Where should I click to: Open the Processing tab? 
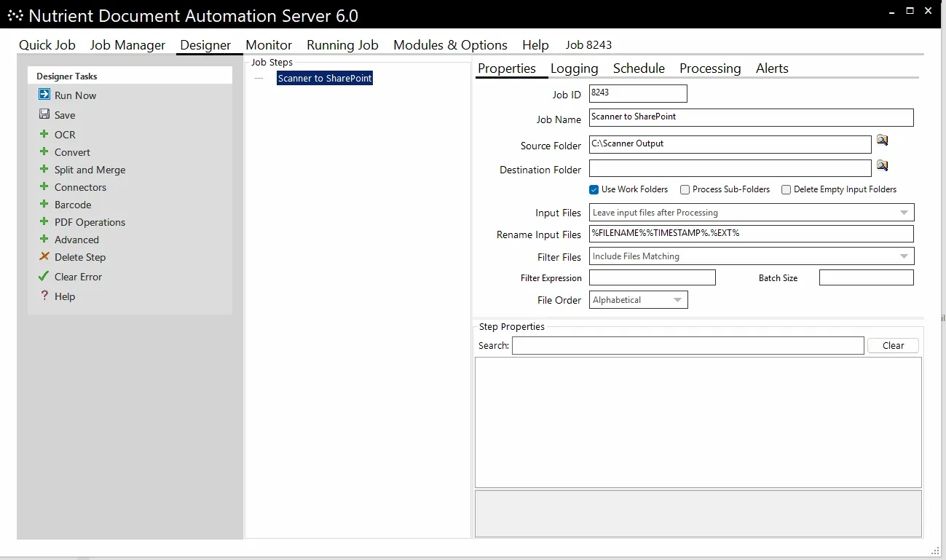pos(710,68)
